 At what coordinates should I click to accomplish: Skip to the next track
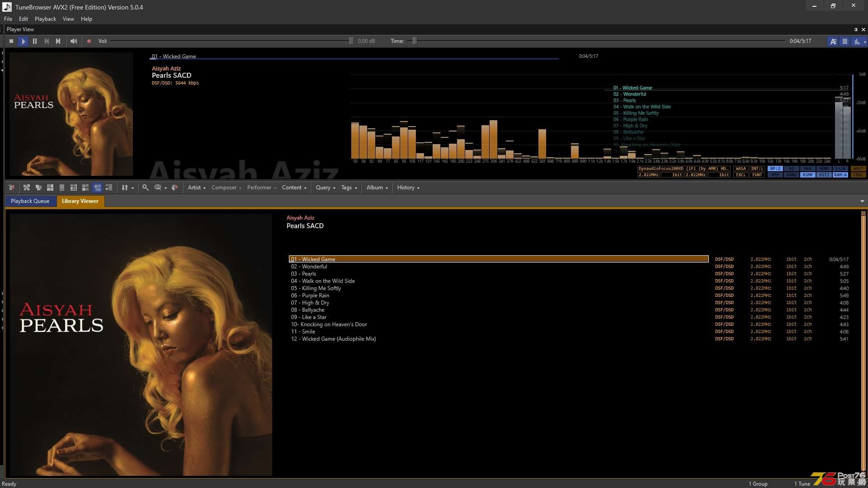[x=58, y=41]
